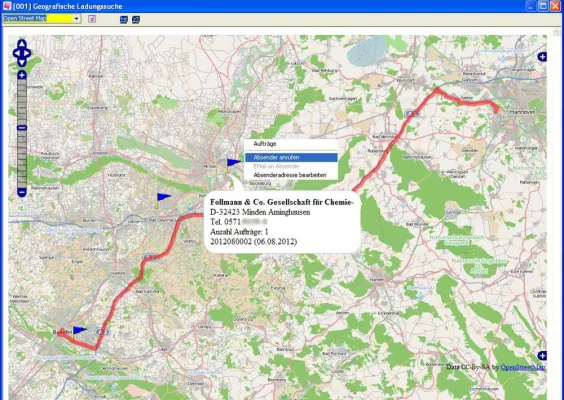Zoom in with the plus button

click(x=22, y=75)
